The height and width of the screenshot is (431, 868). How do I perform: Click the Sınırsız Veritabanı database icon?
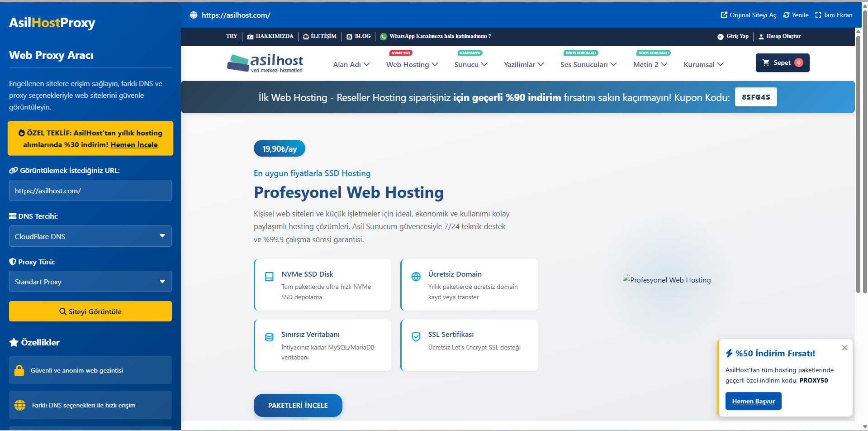click(269, 337)
